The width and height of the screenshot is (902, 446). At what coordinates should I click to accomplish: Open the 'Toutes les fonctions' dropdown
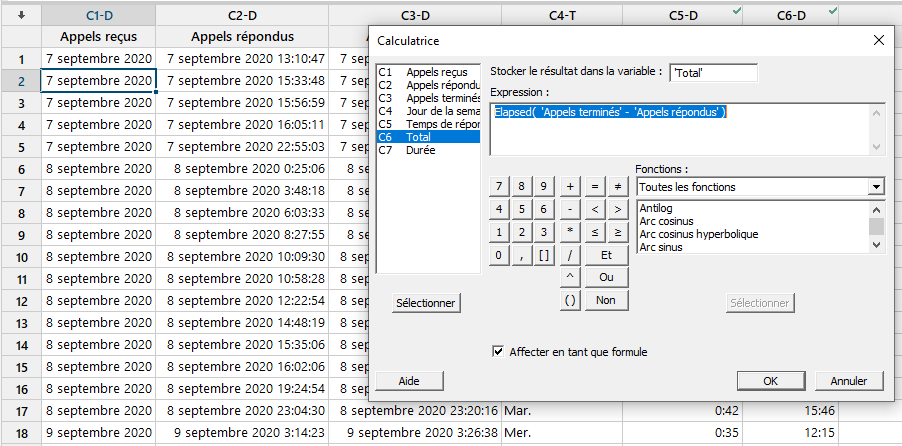(877, 187)
